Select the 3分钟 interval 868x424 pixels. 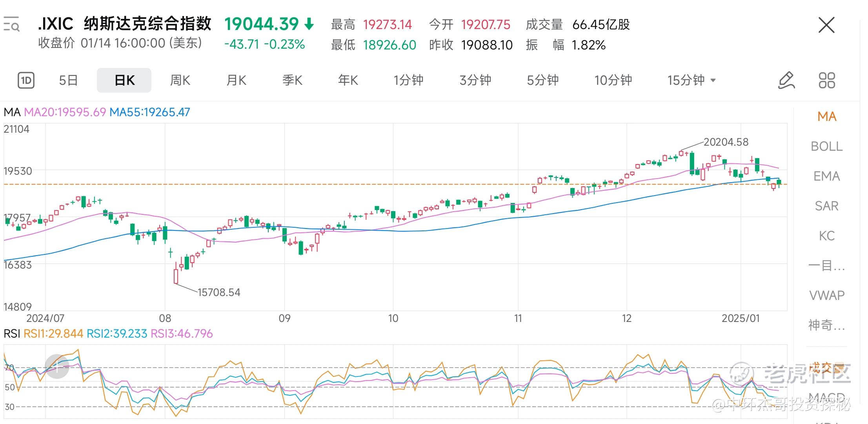tap(475, 80)
